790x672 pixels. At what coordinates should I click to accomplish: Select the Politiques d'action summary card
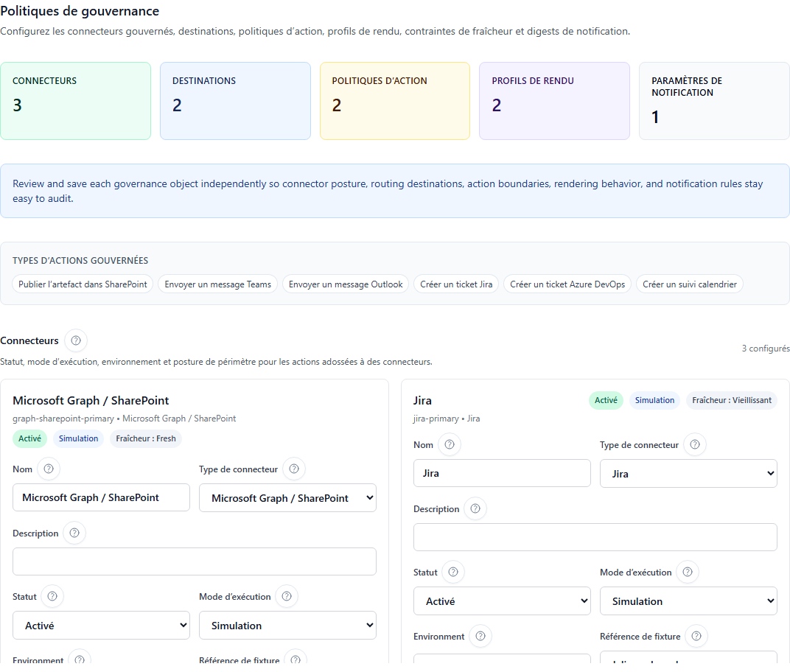[394, 101]
